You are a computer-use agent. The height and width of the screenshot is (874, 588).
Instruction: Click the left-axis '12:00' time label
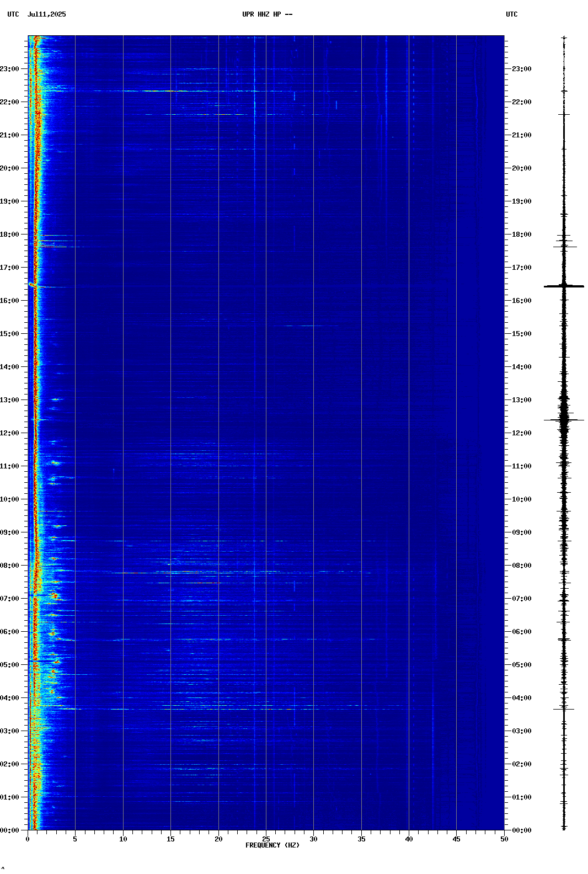point(9,433)
